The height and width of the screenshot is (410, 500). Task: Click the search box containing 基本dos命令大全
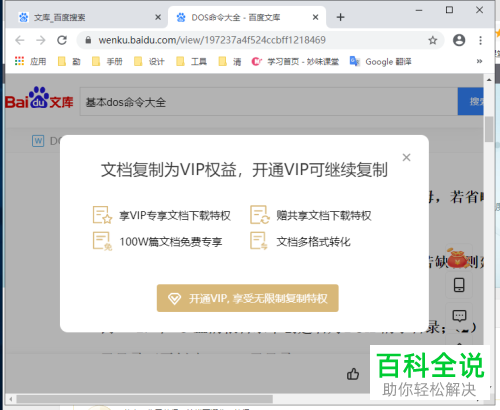269,102
